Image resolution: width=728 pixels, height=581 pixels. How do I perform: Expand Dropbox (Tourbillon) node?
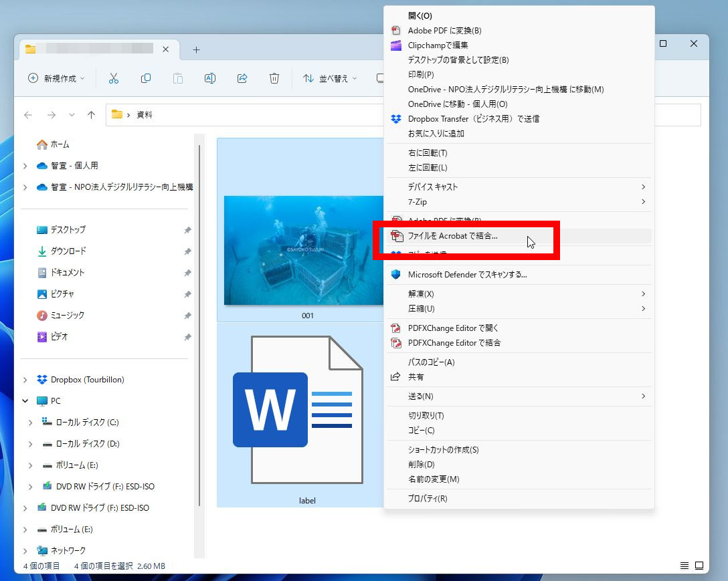tap(25, 380)
